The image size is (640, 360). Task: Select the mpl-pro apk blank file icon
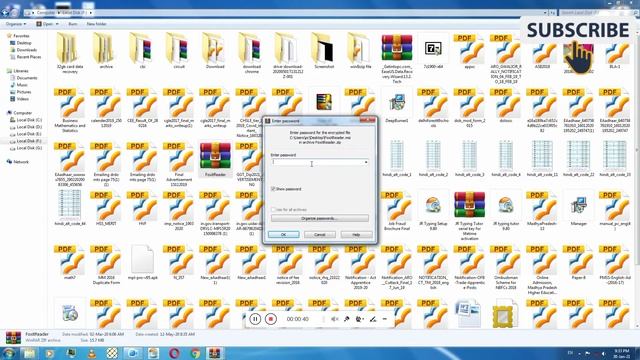tap(142, 260)
